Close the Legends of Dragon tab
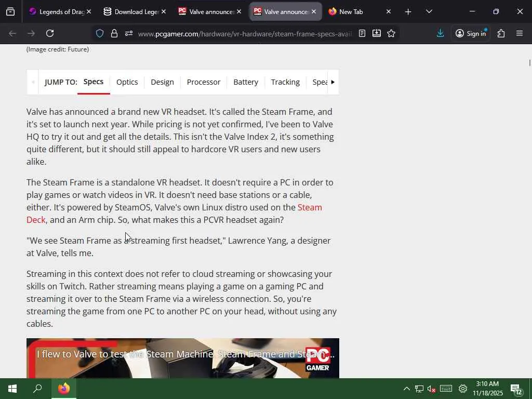The height and width of the screenshot is (399, 532). (x=88, y=12)
